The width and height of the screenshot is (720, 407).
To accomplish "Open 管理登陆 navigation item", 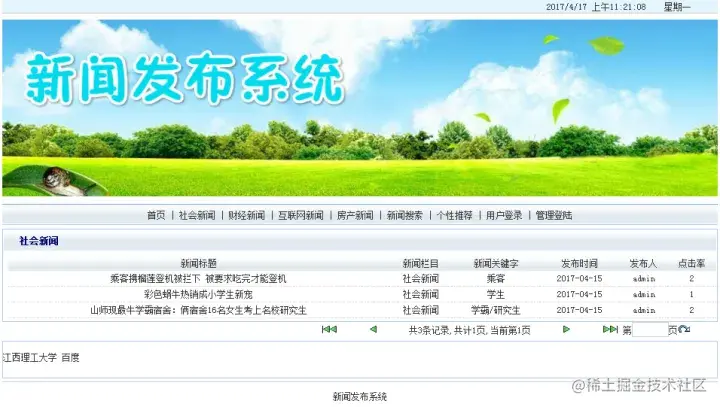I will click(x=554, y=215).
